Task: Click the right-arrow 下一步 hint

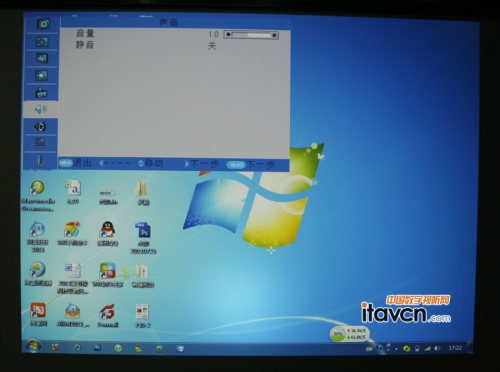Action: click(202, 164)
